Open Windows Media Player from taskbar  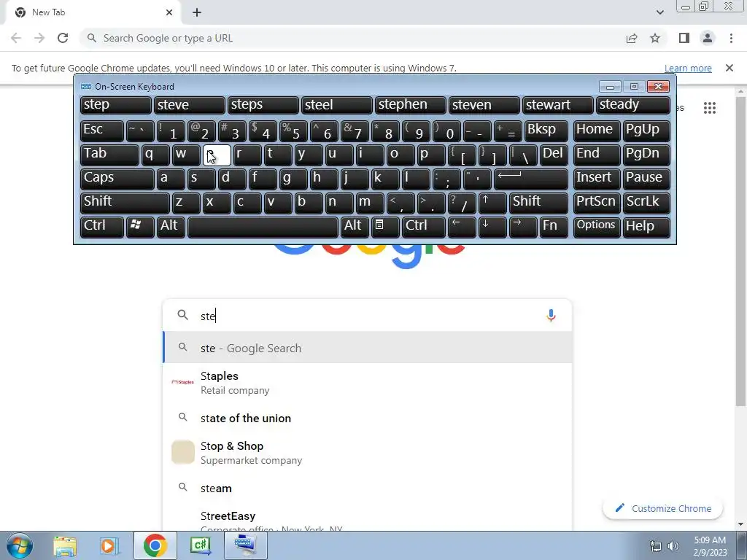109,545
